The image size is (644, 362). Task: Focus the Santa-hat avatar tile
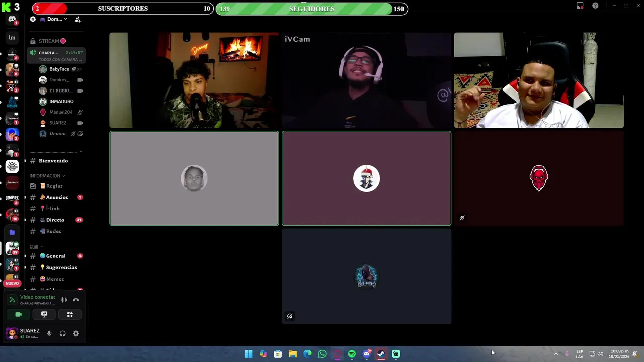pos(366,178)
